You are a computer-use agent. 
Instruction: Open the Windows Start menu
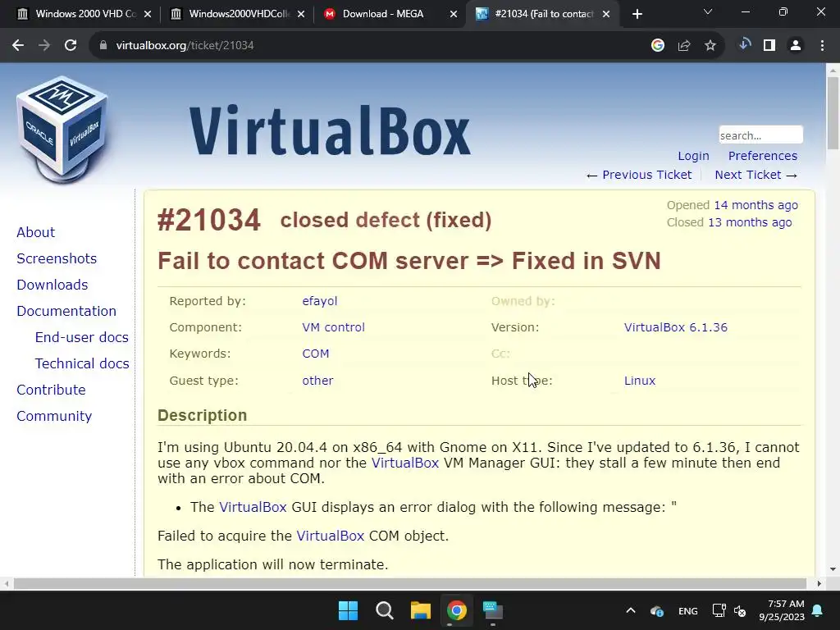tap(348, 610)
